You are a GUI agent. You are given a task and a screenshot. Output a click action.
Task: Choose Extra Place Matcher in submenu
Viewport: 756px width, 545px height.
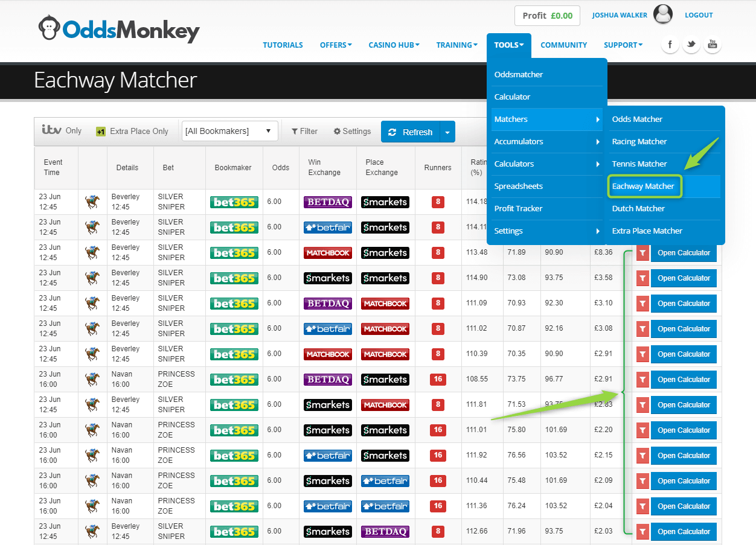tap(665, 231)
